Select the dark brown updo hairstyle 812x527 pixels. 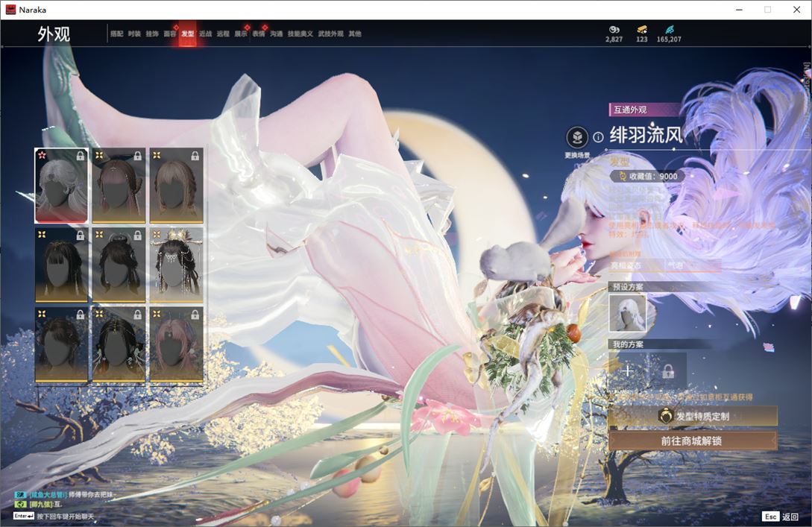(62, 344)
